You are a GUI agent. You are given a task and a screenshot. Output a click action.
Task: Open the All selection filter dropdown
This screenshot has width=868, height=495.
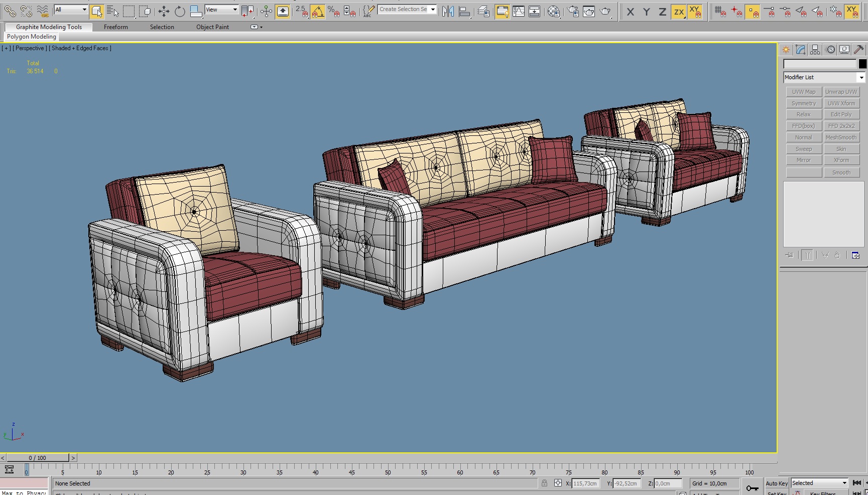point(71,10)
